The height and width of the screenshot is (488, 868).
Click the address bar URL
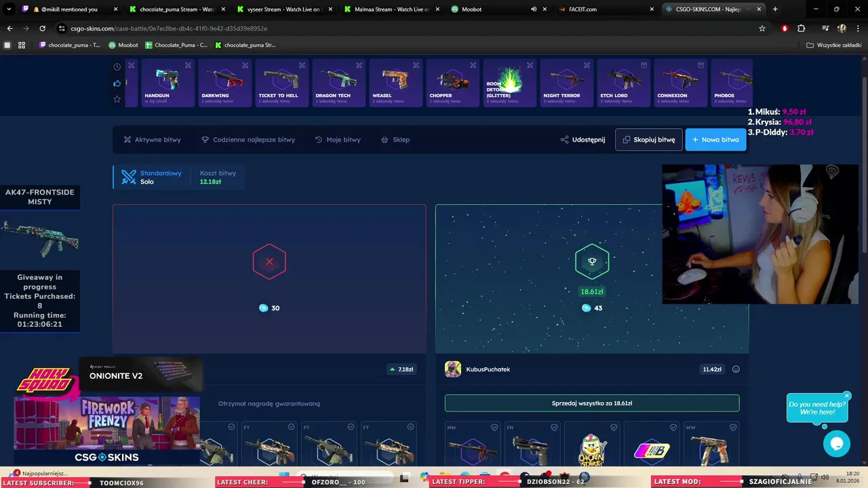169,28
